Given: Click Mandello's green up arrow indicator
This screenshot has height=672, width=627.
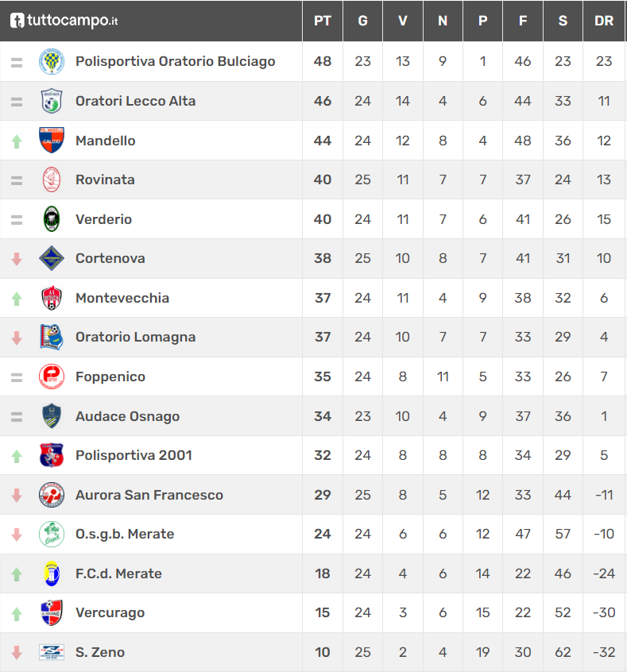Looking at the screenshot, I should 17,141.
